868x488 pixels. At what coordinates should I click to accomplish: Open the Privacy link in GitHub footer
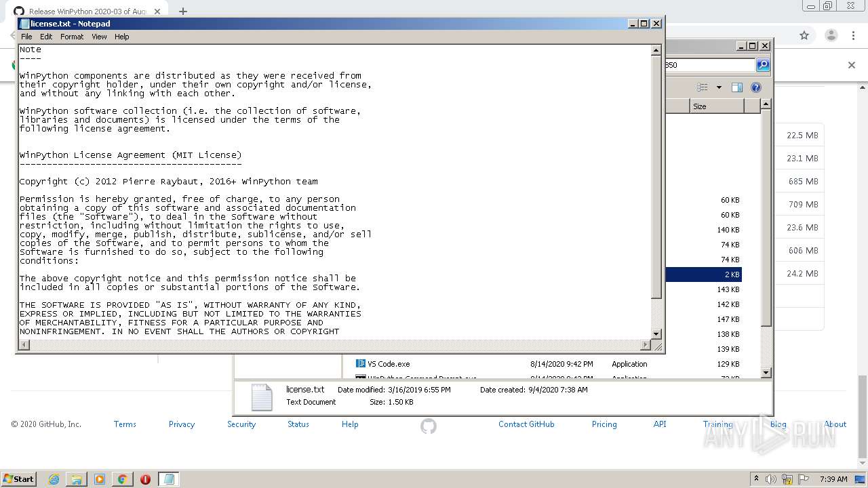(x=182, y=424)
